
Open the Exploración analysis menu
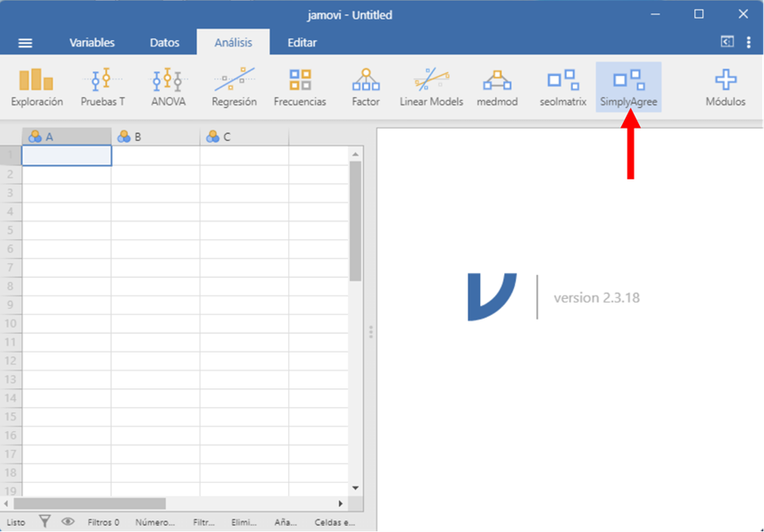(37, 87)
